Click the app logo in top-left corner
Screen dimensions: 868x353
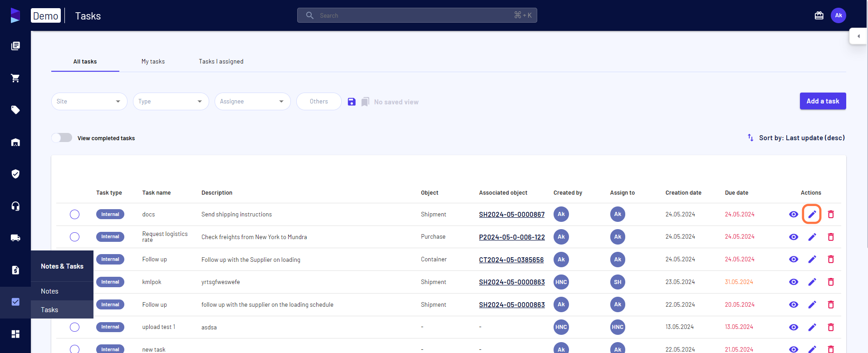click(x=15, y=15)
